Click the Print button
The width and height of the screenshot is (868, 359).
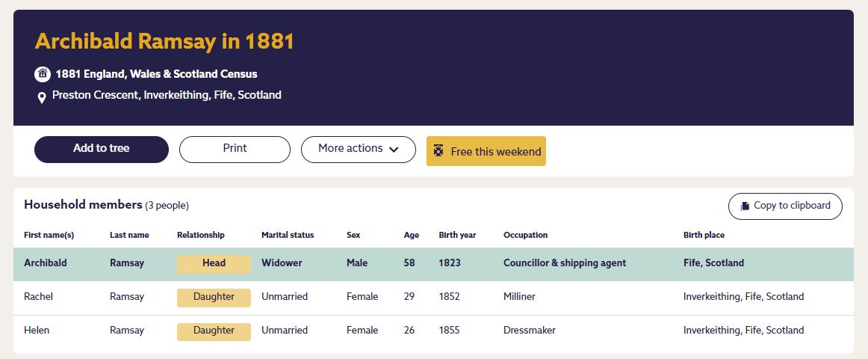coord(235,149)
